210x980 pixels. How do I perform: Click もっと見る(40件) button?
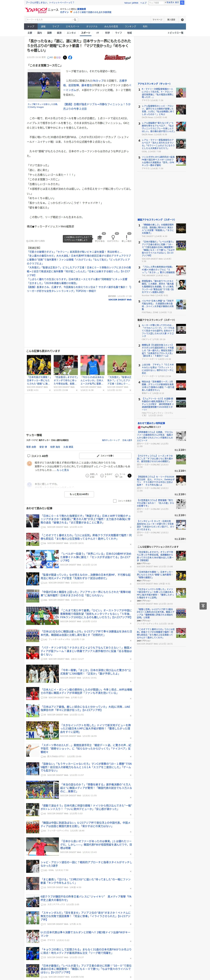coord(79,494)
